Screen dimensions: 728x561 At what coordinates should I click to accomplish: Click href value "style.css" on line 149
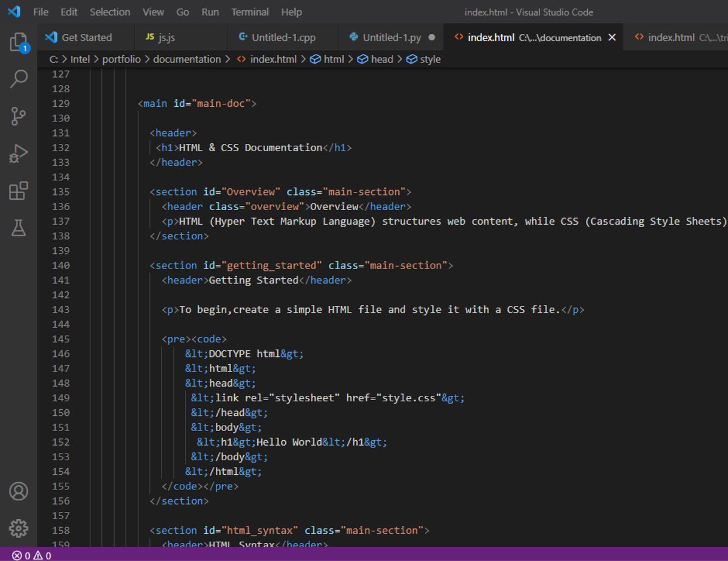coord(408,398)
